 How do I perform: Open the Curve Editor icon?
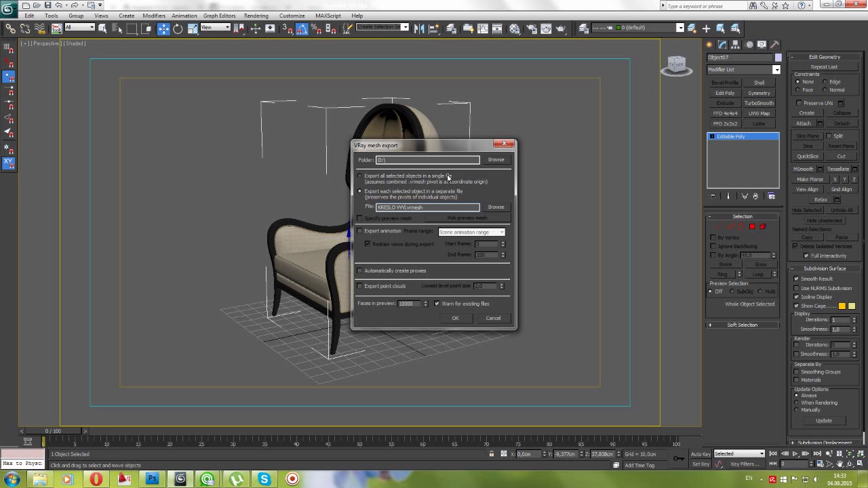(x=483, y=28)
